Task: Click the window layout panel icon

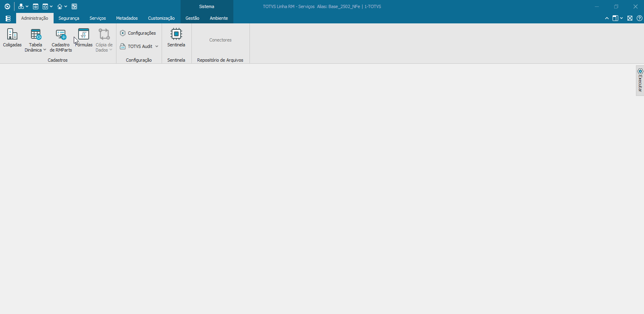Action: tap(615, 18)
